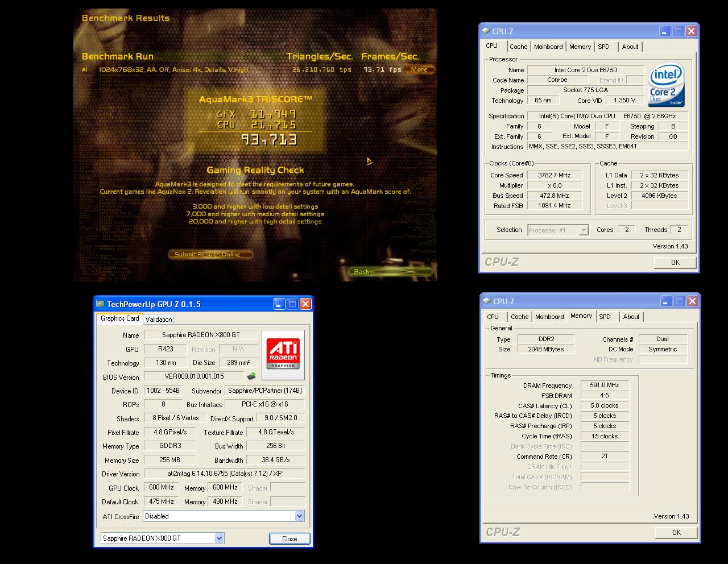This screenshot has width=728, height=564.
Task: Click the GPU-Z Close button
Action: [289, 538]
